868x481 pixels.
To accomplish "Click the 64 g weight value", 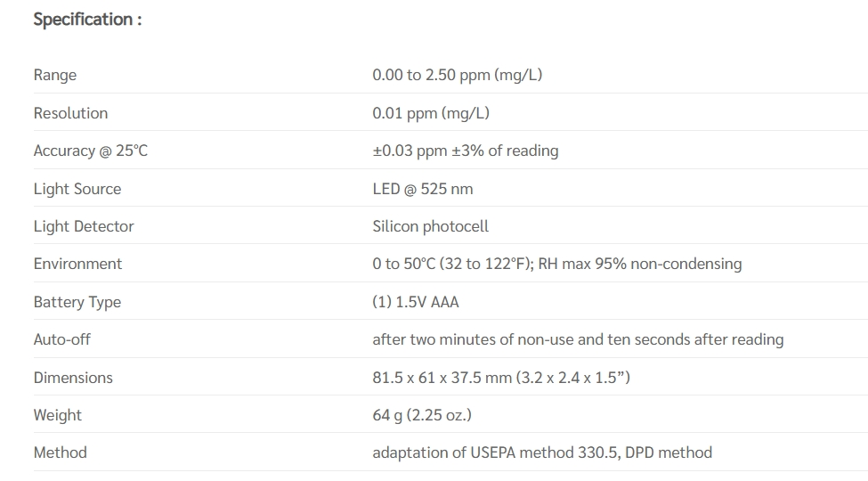I will click(x=422, y=415).
